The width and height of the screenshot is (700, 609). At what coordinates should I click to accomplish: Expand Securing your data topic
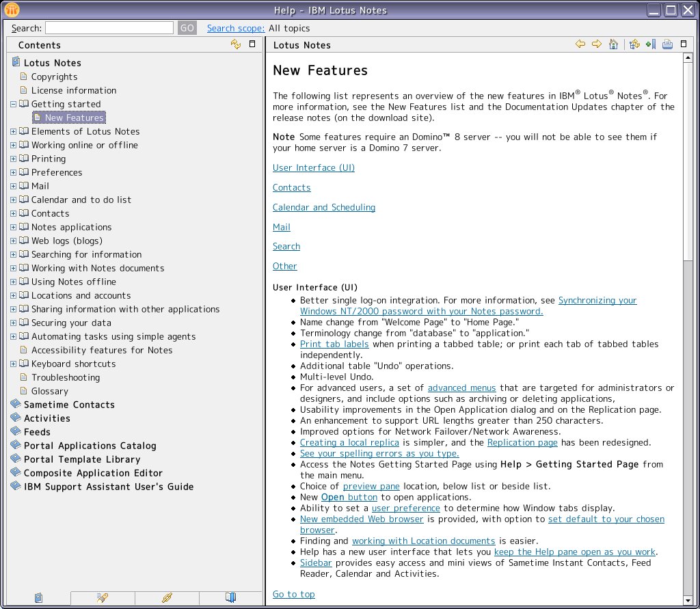click(14, 323)
